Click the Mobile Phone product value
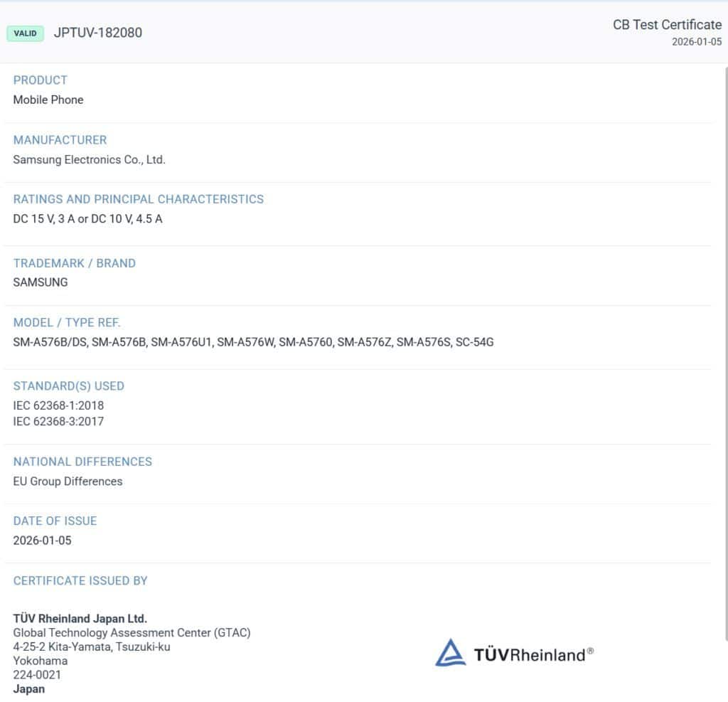This screenshot has height=702, width=728. point(48,100)
